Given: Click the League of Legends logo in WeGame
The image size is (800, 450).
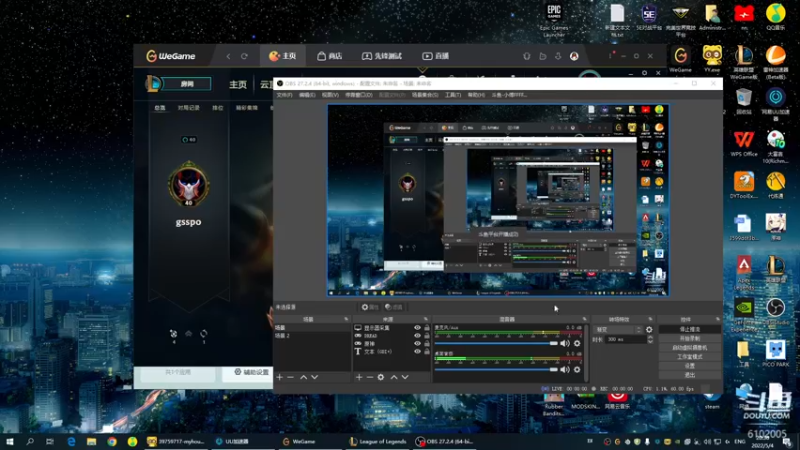Looking at the screenshot, I should click(153, 84).
